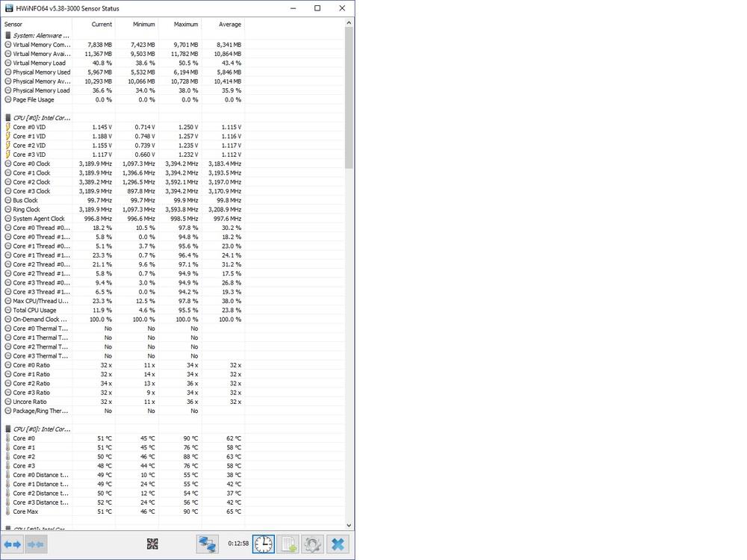Click the Current column header
The width and height of the screenshot is (747, 560).
102,25
